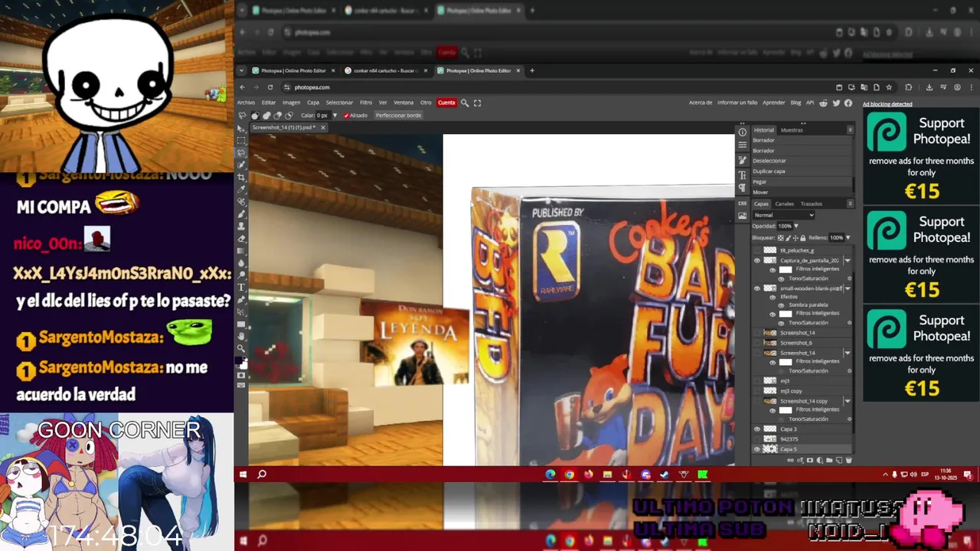
Task: Toggle the Alisado checkbox
Action: pos(346,116)
